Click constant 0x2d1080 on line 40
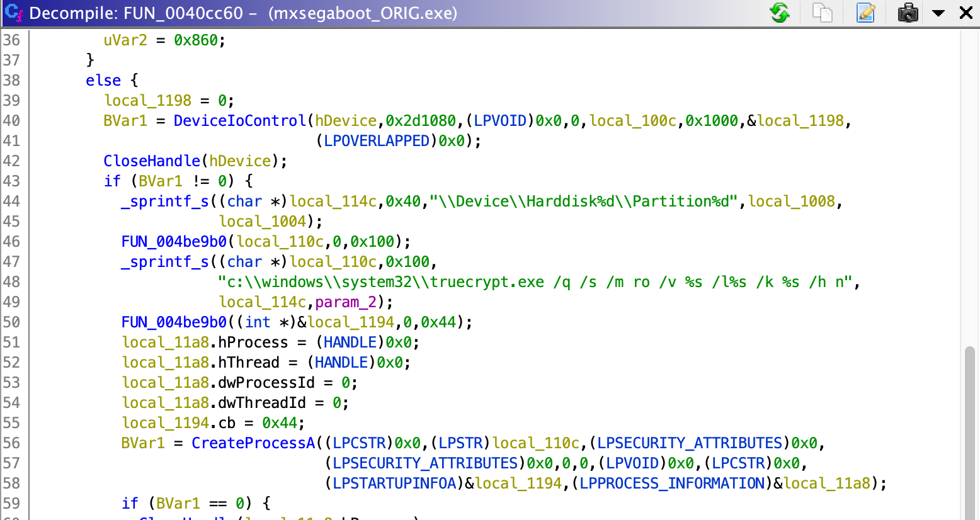 [x=421, y=120]
